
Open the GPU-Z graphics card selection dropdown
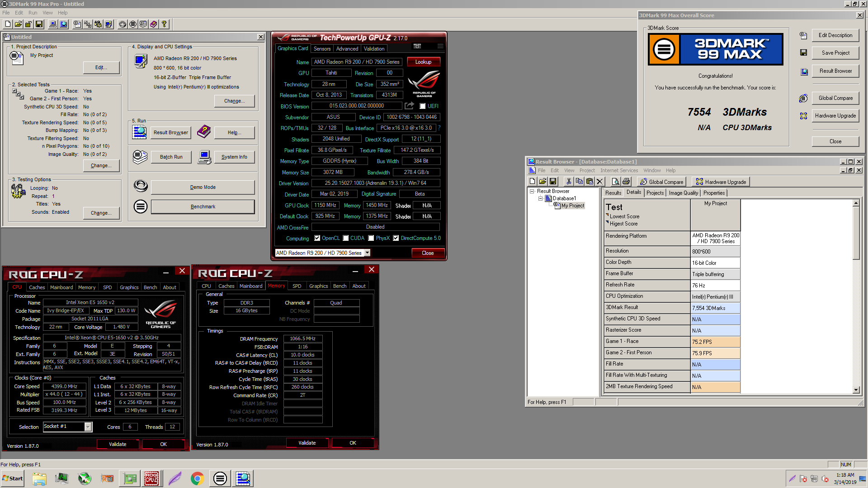click(367, 253)
